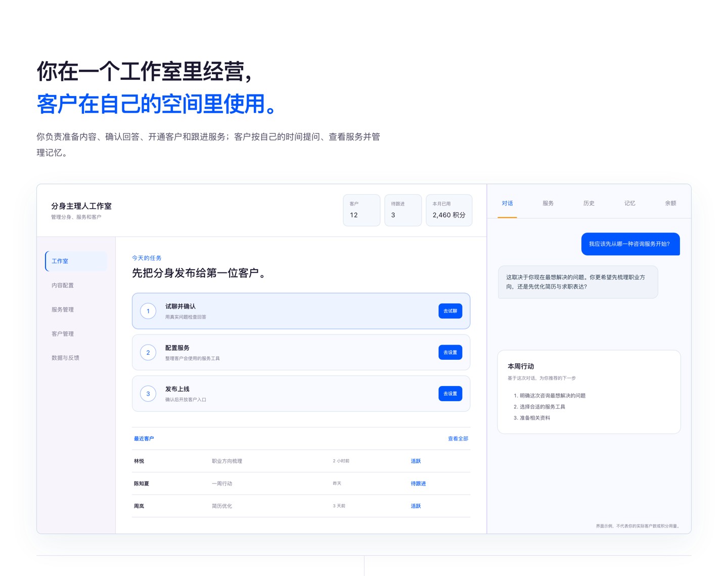Select step 2 circle for 配置服务
The height and width of the screenshot is (576, 728).
[148, 352]
